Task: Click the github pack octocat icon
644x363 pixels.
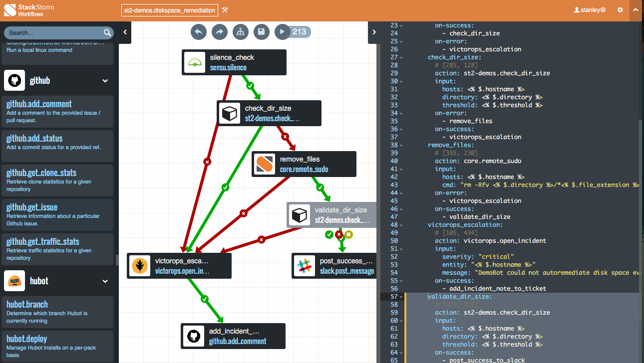Action: click(x=15, y=80)
